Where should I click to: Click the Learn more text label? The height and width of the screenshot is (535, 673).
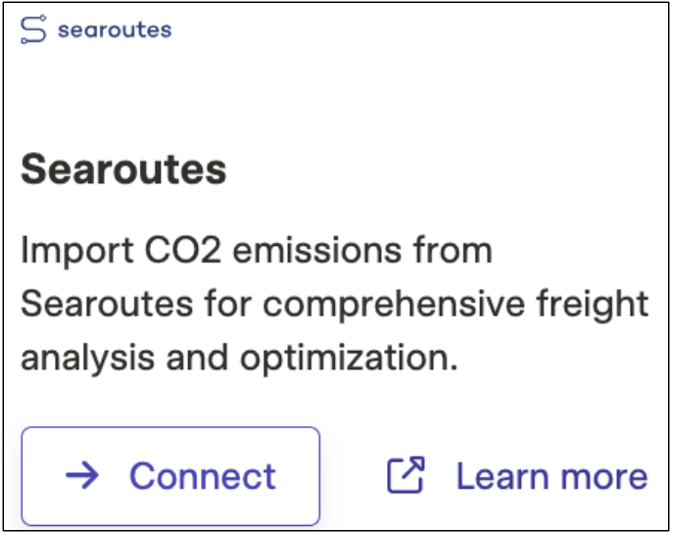click(x=552, y=476)
